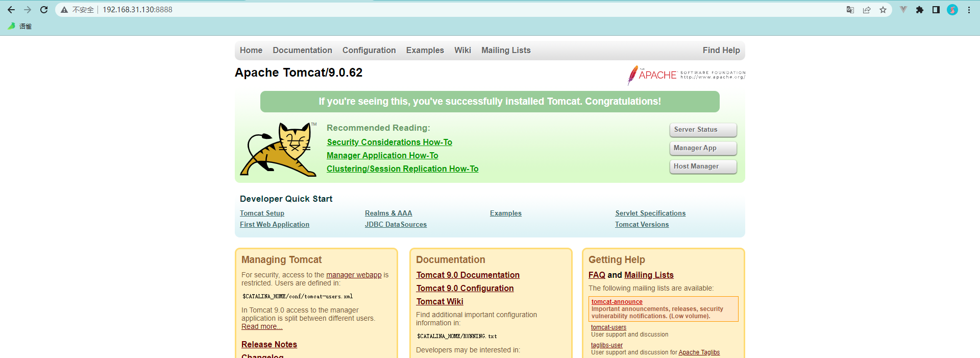Open the Tomcat Setup link
The width and height of the screenshot is (980, 358).
(x=262, y=213)
